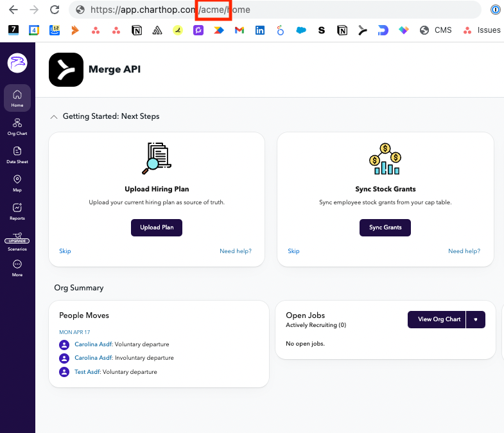
Task: Open the blue D bookmark icon
Action: pyautogui.click(x=383, y=30)
